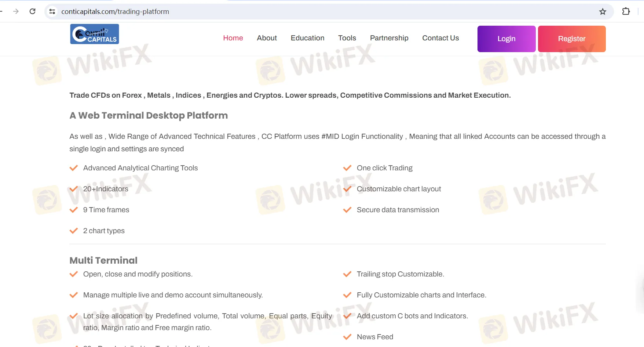Click checkmark beside Advanced Analytical Charting Tools
The height and width of the screenshot is (347, 644).
tap(74, 168)
